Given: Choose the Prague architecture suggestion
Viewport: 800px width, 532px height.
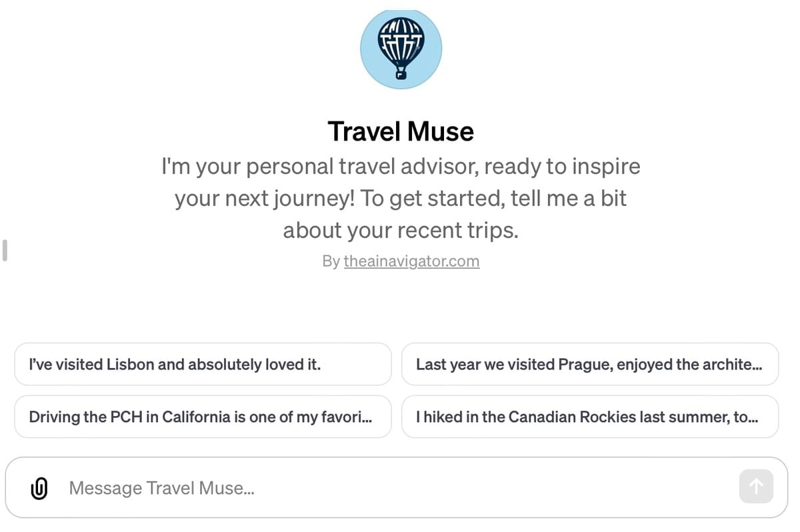Looking at the screenshot, I should (x=589, y=365).
